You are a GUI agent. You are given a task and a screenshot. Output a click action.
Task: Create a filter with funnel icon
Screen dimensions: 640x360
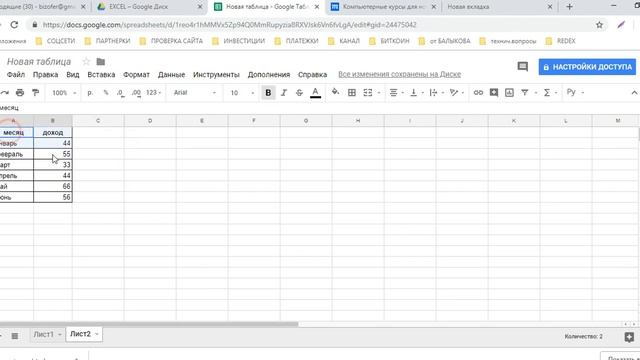[x=525, y=93]
